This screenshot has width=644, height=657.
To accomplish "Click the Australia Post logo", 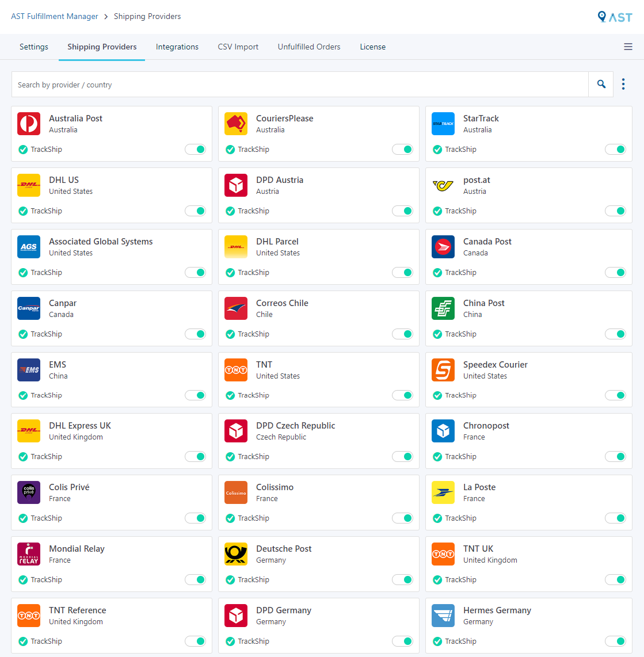I will (29, 124).
